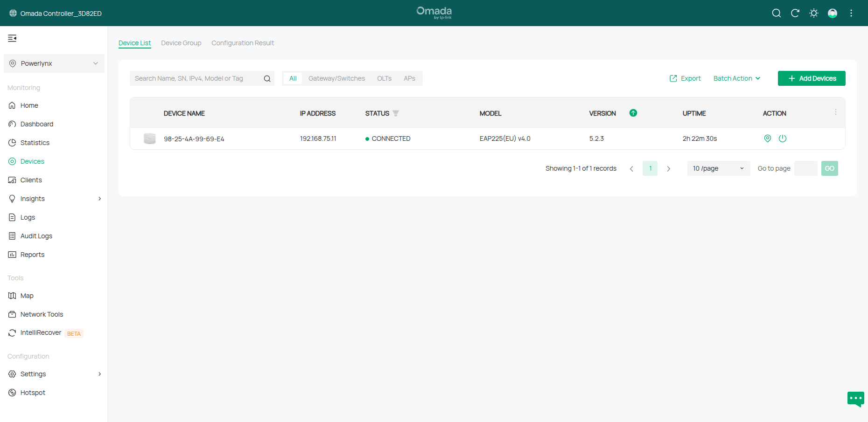Open the header three-dot more menu
Viewport: 868px width, 422px height.
pos(851,13)
